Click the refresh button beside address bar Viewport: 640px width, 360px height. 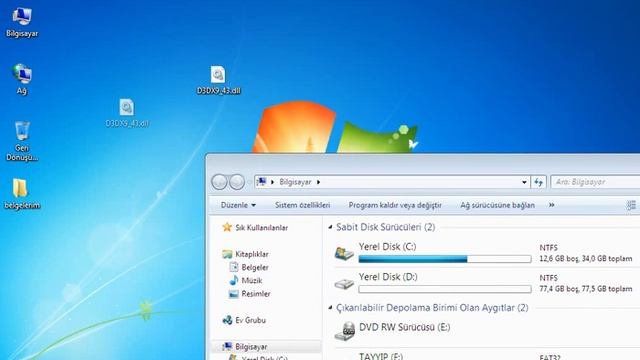tap(539, 182)
